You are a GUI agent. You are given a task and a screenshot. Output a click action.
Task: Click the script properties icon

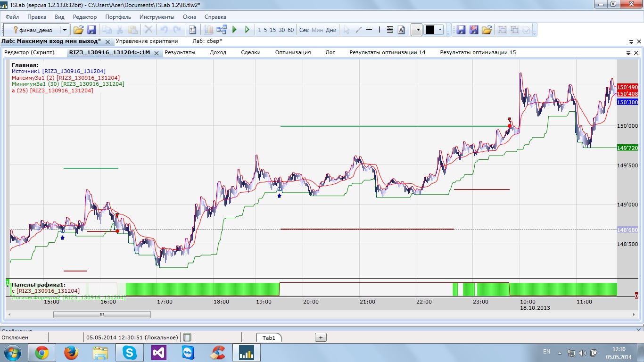[x=192, y=30]
